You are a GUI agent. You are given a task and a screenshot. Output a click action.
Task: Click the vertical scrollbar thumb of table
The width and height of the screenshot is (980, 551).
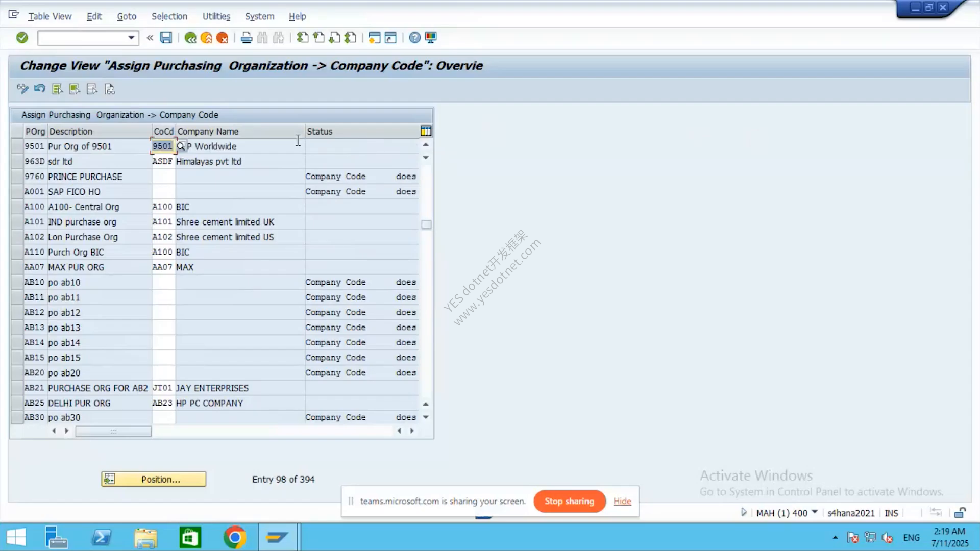pos(426,224)
